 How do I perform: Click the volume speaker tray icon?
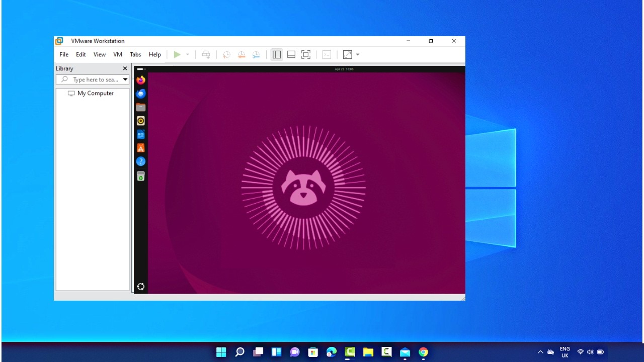pos(590,352)
